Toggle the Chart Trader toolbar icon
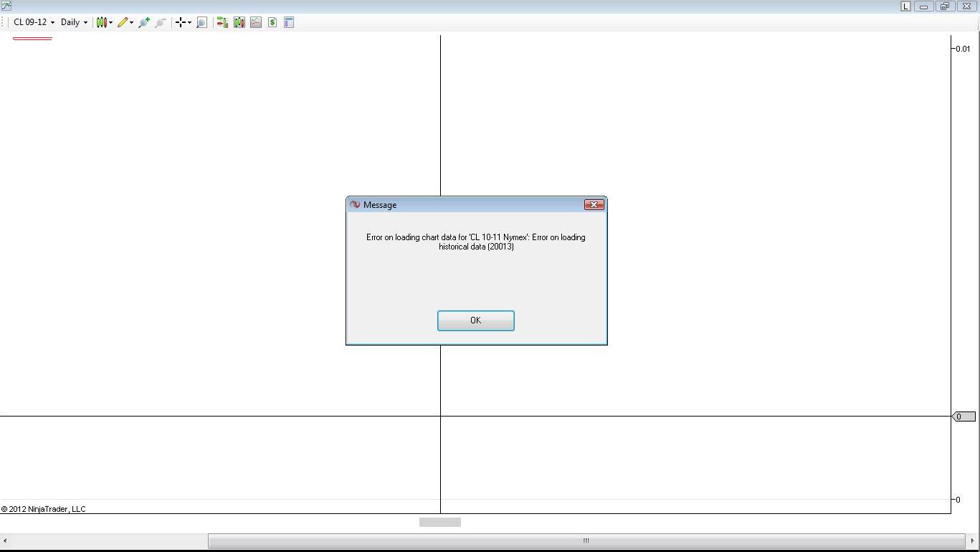Viewport: 980px width, 552px height. [222, 22]
